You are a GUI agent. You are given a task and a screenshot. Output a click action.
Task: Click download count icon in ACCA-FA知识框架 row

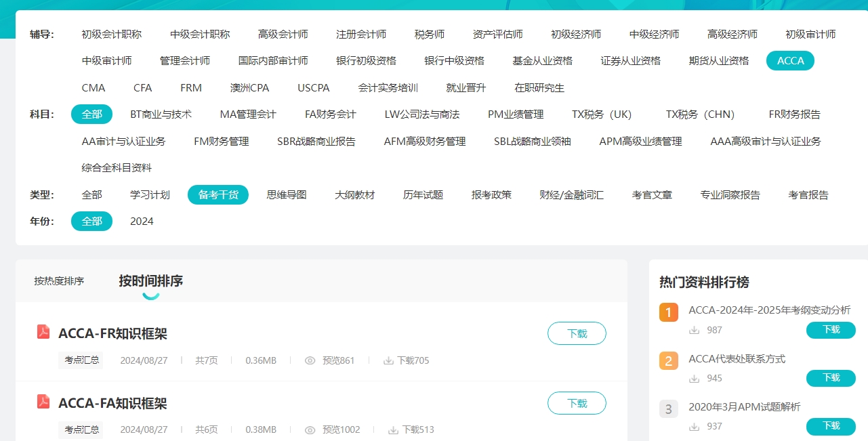394,429
